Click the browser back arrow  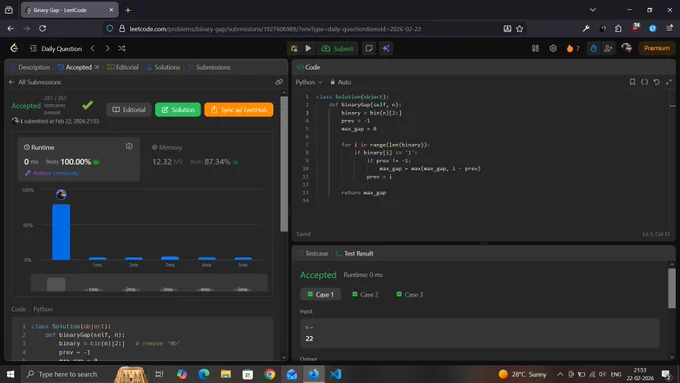click(11, 29)
